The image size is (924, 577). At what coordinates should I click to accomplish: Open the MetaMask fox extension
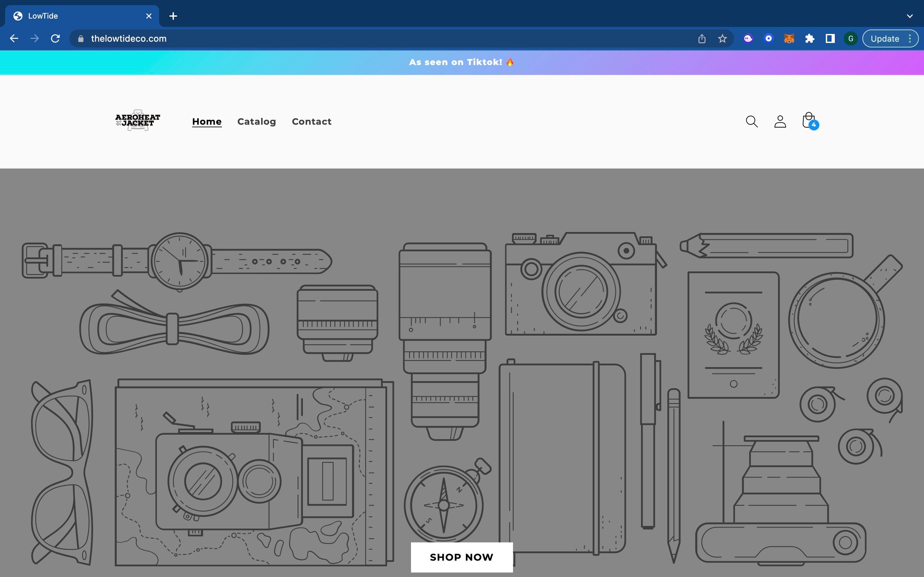(789, 38)
